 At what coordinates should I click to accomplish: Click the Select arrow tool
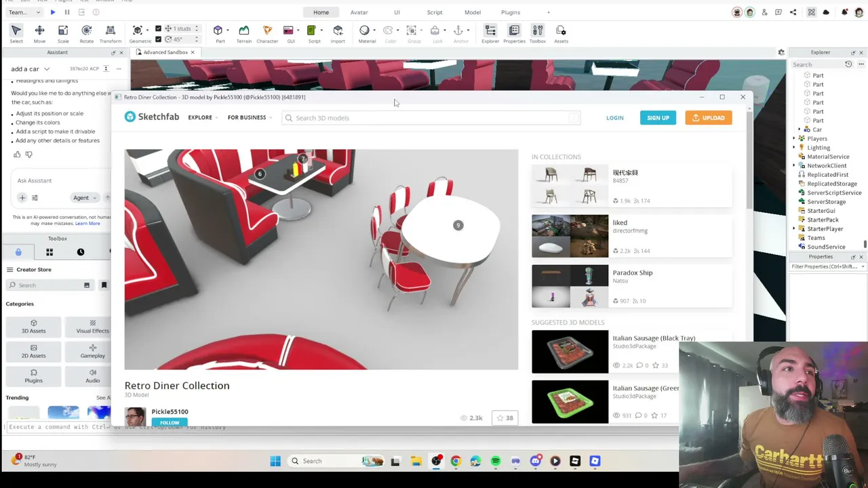[x=16, y=33]
